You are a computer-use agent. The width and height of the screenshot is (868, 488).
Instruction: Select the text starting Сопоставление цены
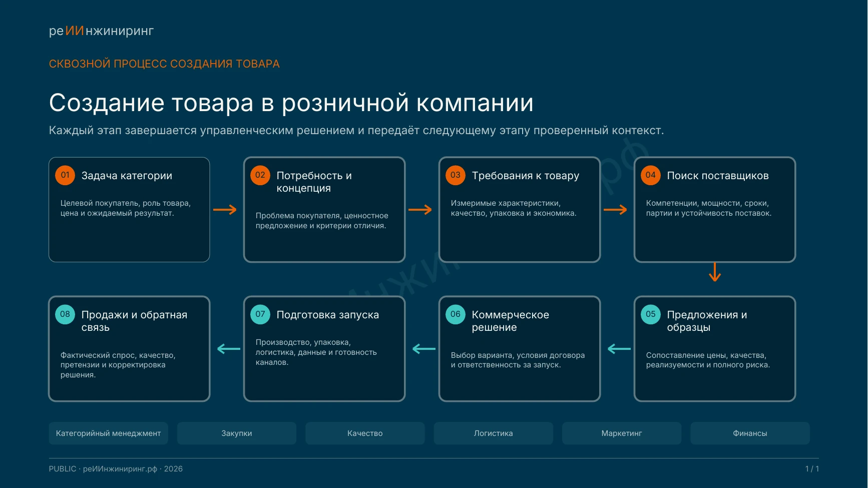click(x=708, y=360)
